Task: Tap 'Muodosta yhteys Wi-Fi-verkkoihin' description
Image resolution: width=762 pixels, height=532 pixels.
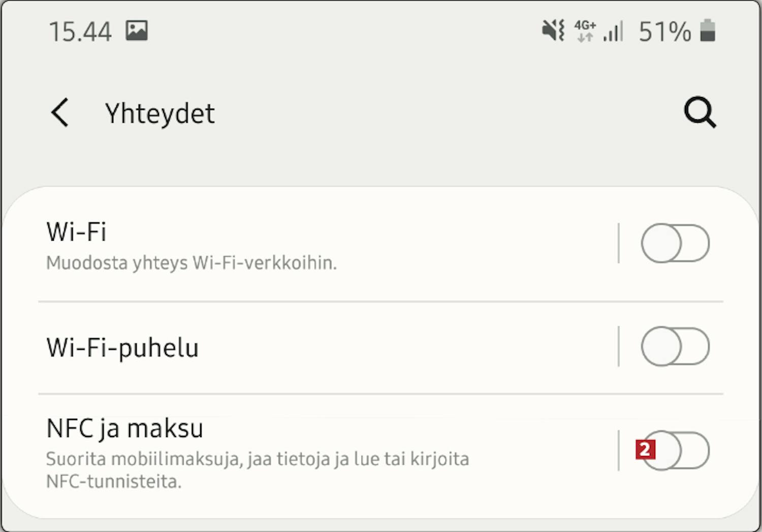Action: pyautogui.click(x=192, y=263)
